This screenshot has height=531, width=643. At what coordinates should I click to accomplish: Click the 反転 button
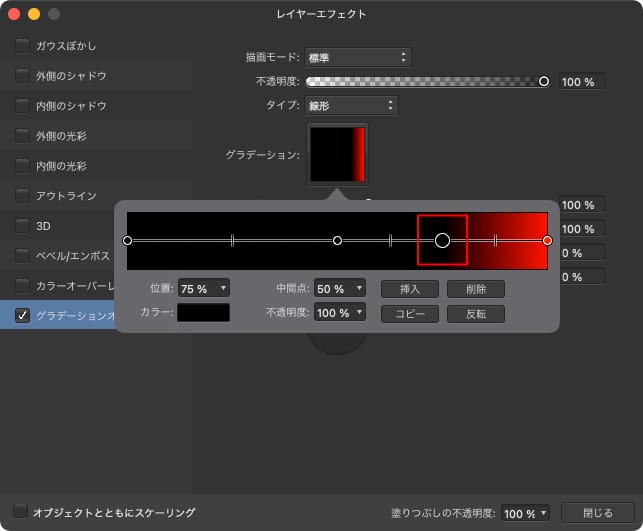[476, 313]
